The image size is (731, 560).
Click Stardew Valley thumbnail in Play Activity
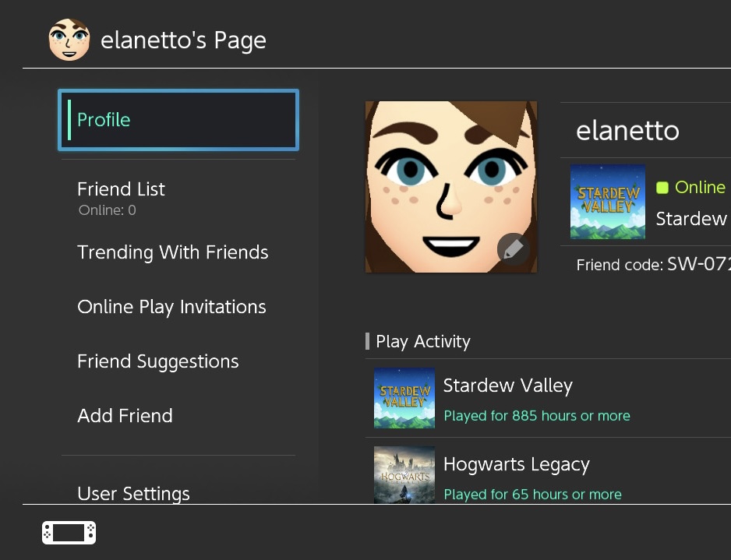404,398
